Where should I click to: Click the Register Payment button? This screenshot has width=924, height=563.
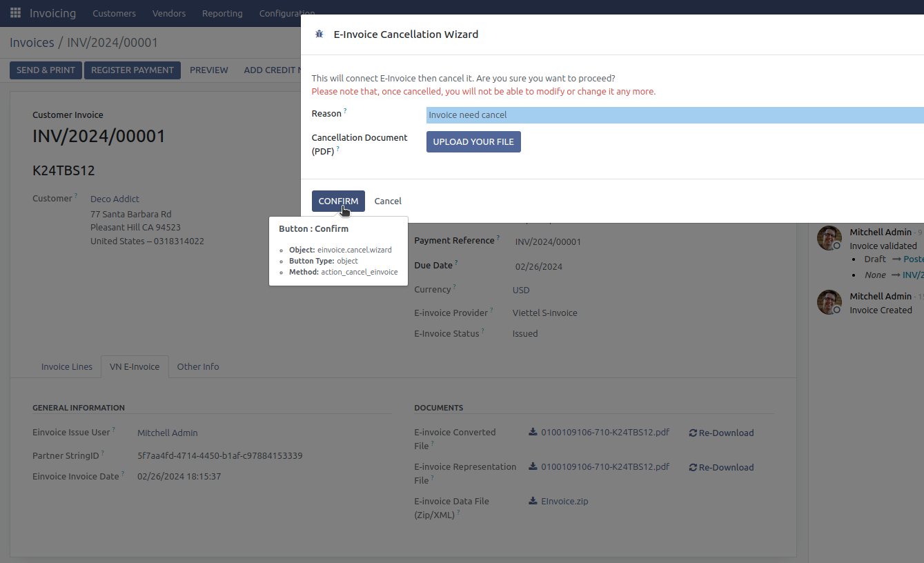click(x=132, y=70)
